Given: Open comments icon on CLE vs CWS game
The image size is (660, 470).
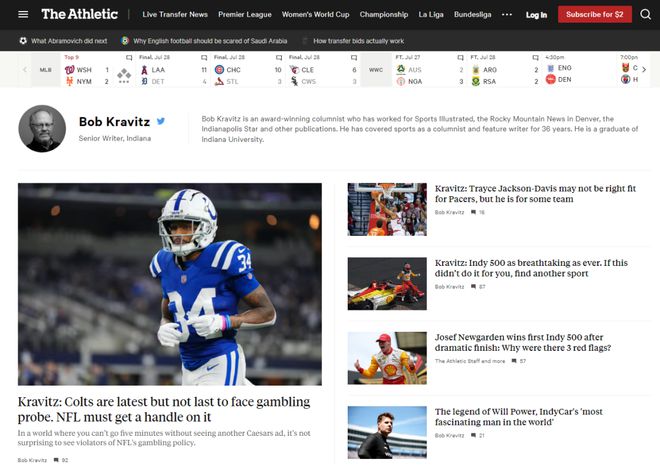Looking at the screenshot, I should pos(354,57).
